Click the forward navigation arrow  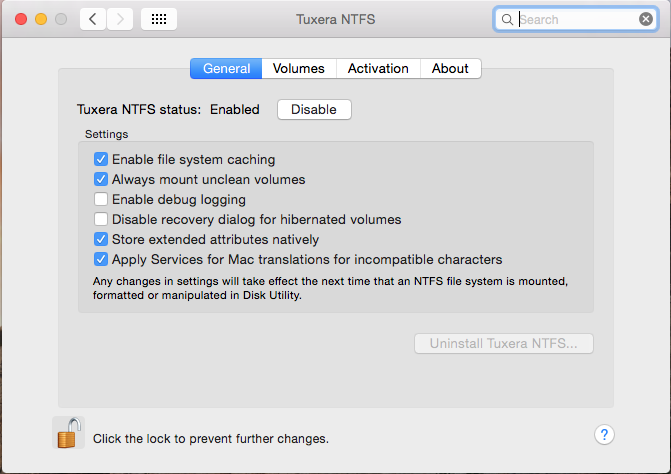click(120, 19)
